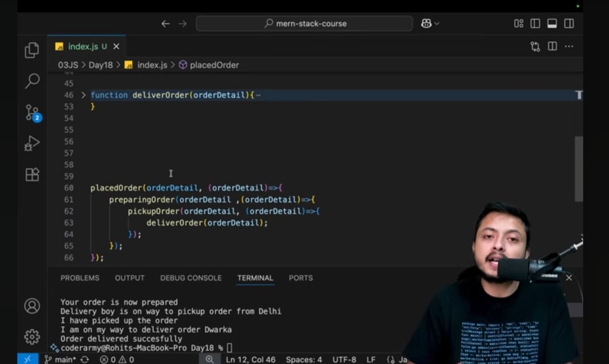609x364 pixels.
Task: Click the Split Editor icon above the tab
Action: coord(552,46)
